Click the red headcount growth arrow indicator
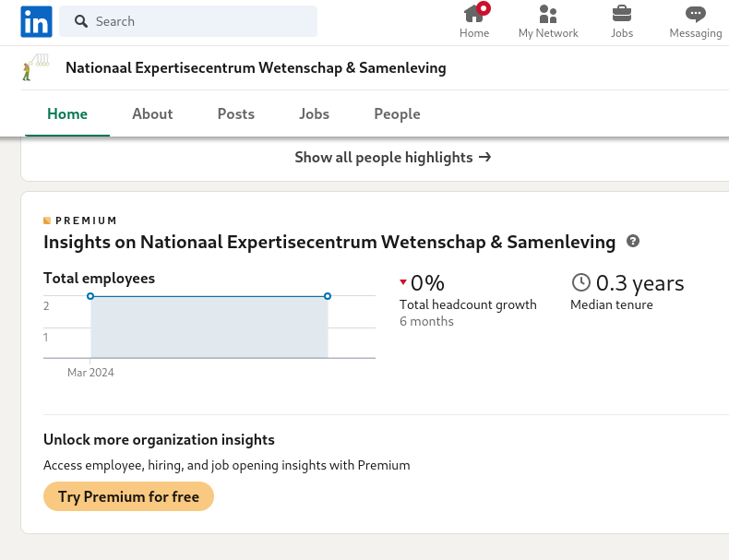 [x=403, y=282]
